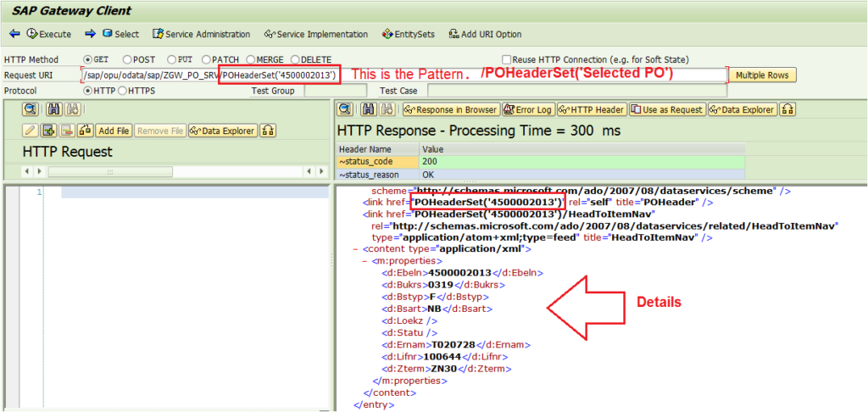The image size is (868, 412).
Task: Click the Execute button
Action: pos(48,34)
